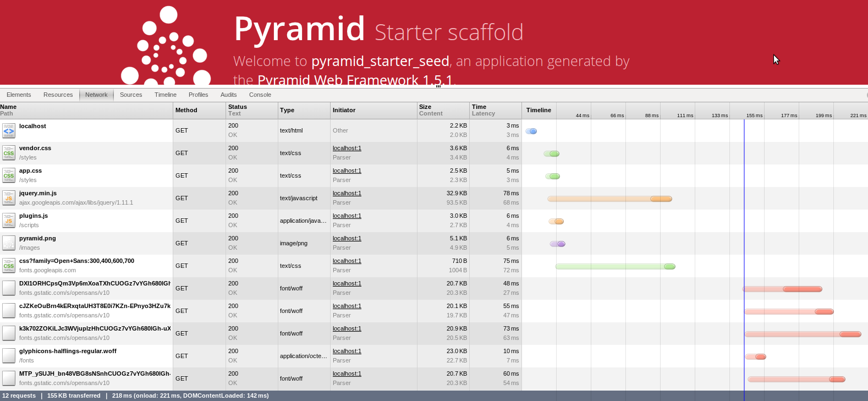
Task: Go to the Audits tab
Action: pyautogui.click(x=229, y=95)
